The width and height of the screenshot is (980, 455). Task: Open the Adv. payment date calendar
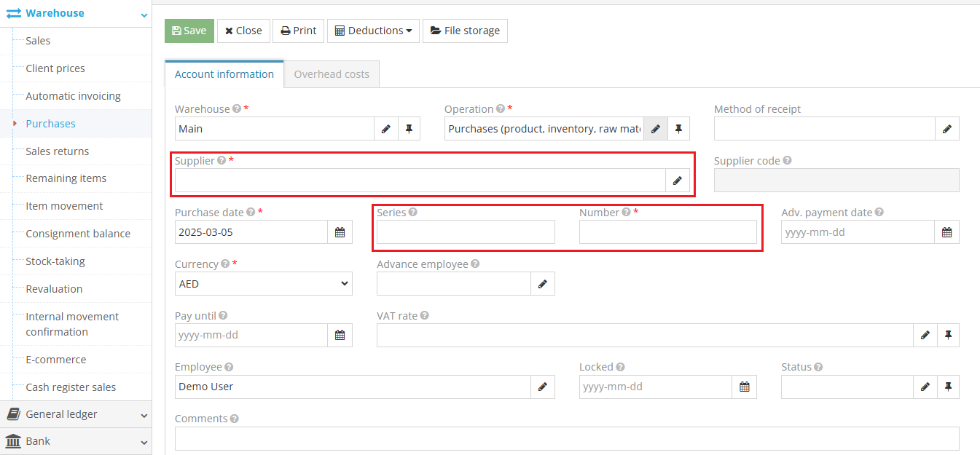pos(946,232)
